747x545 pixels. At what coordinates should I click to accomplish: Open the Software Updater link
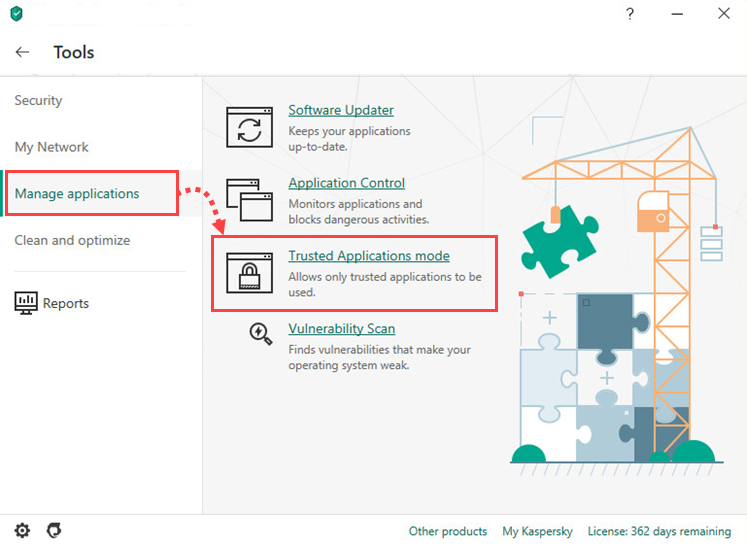pyautogui.click(x=341, y=110)
